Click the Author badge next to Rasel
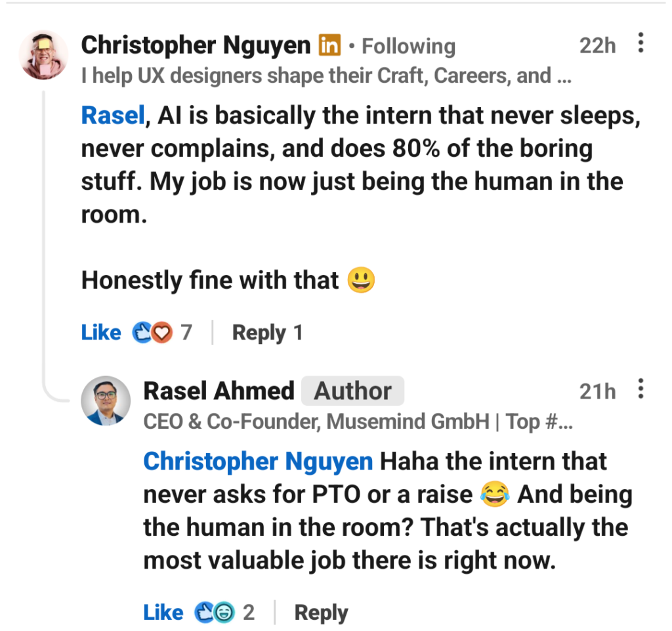 (352, 391)
